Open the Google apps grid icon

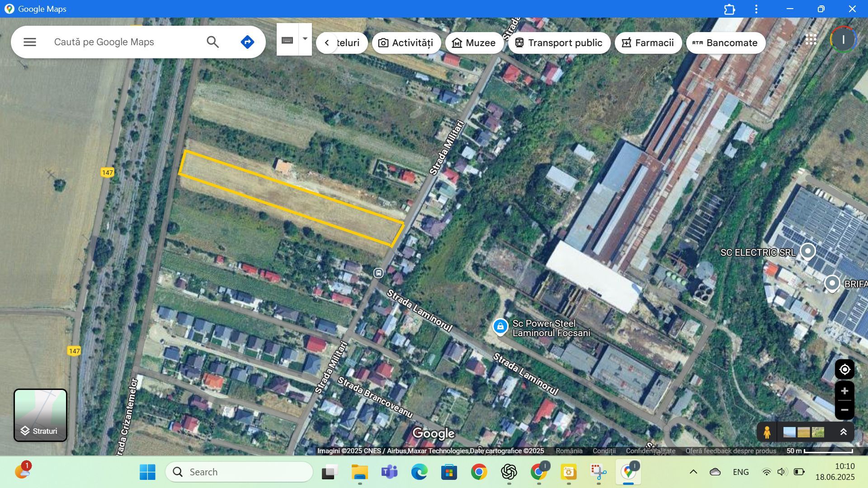(811, 40)
